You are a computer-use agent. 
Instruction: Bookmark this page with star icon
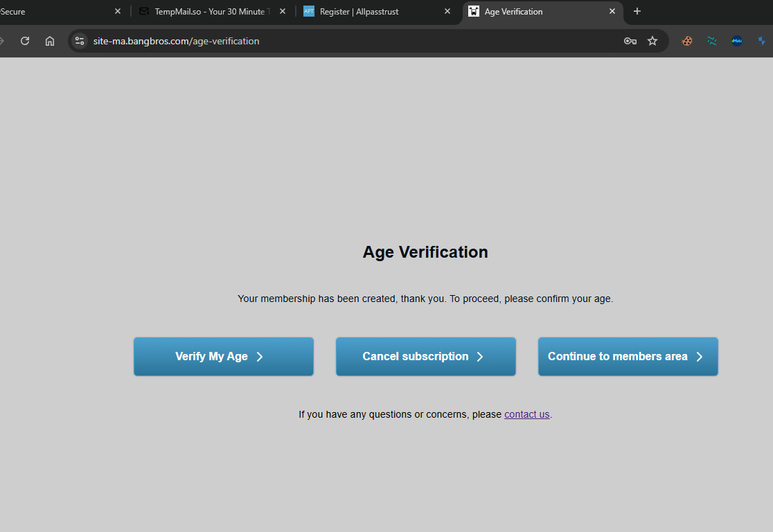pos(652,41)
